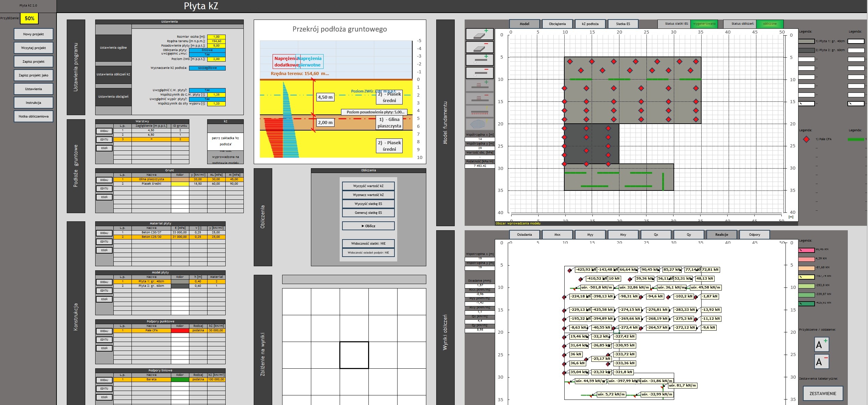Image resolution: width=868 pixels, height=405 pixels.
Task: Switch to the Obciążenia tab
Action: 557,24
